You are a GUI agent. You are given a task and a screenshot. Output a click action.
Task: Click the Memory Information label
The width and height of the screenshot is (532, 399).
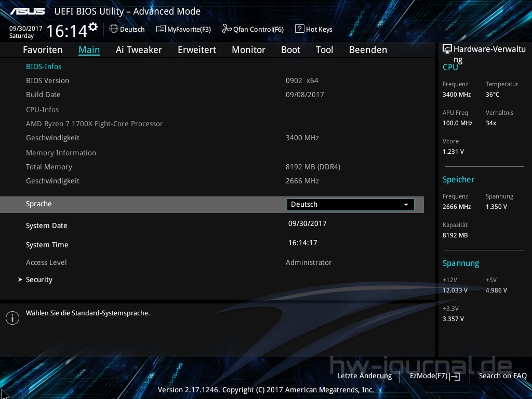(61, 153)
